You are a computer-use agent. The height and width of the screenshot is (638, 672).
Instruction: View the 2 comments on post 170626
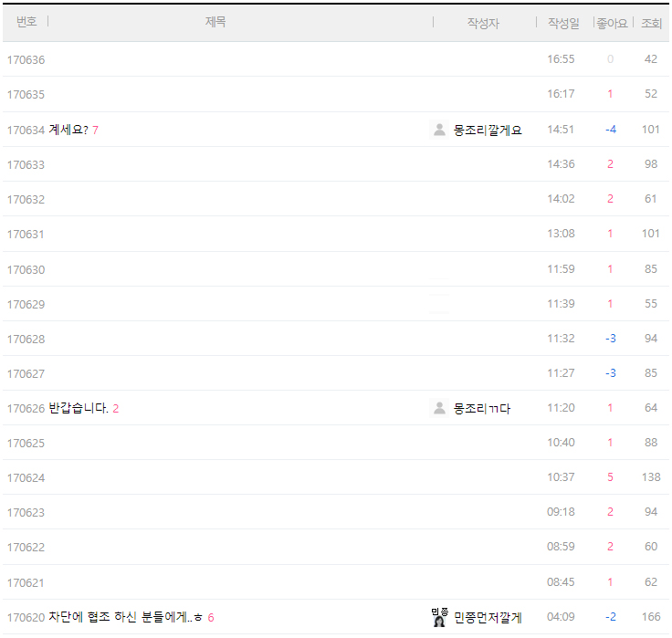[116, 408]
